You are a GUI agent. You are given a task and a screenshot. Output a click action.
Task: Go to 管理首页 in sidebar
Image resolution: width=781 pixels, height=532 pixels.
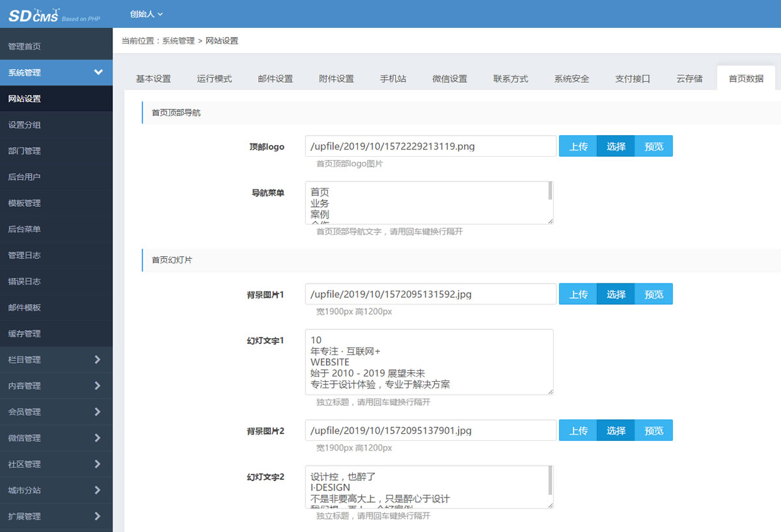tap(56, 47)
